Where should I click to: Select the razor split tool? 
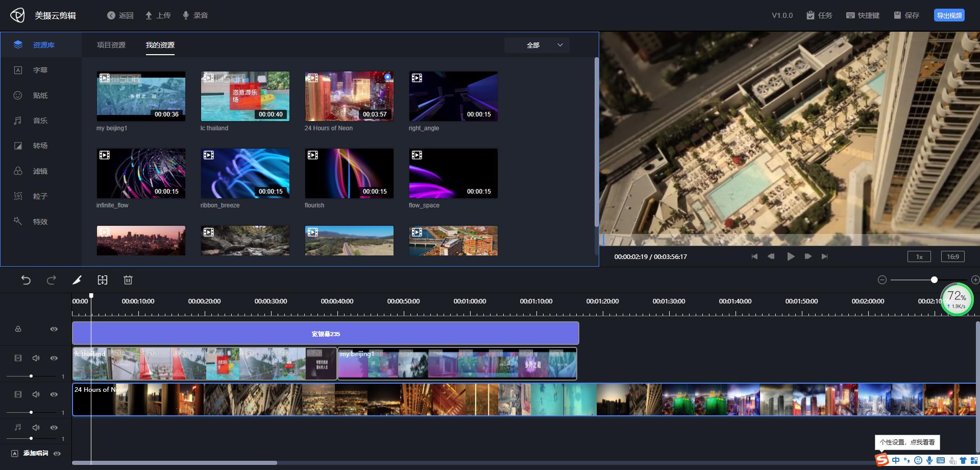coord(77,280)
